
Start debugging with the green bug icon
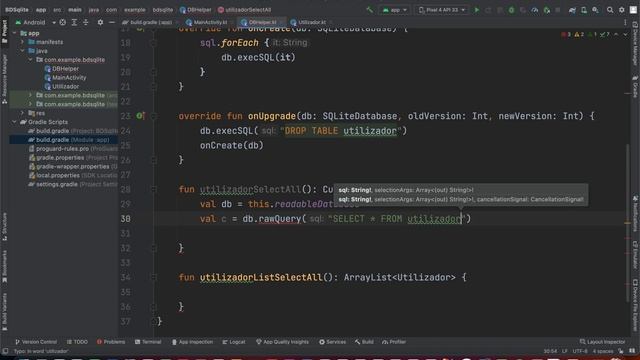pyautogui.click(x=511, y=9)
